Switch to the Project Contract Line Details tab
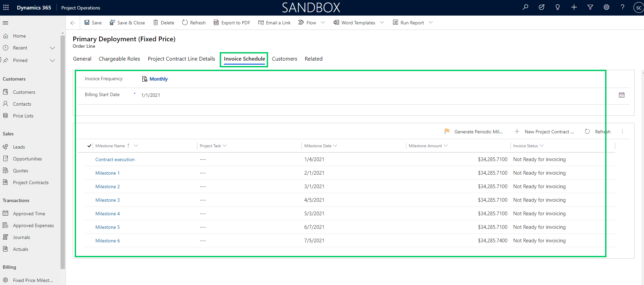644x285 pixels. pyautogui.click(x=181, y=59)
